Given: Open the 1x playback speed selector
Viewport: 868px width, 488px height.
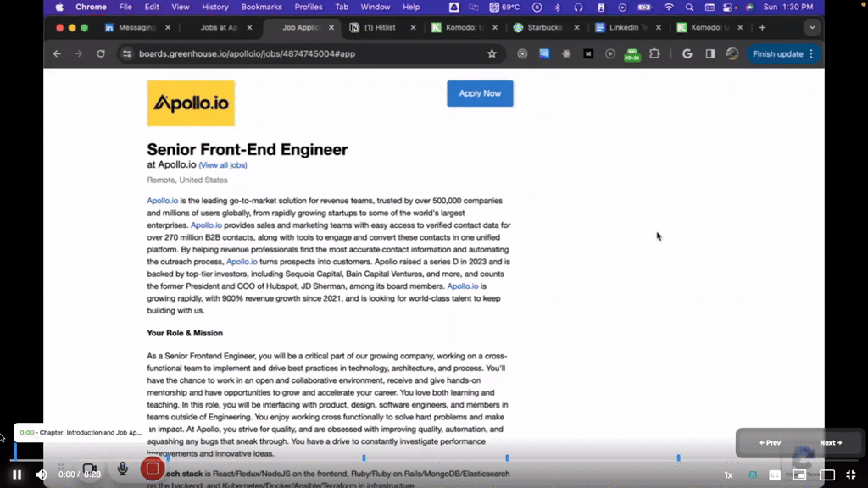Looking at the screenshot, I should tap(726, 474).
